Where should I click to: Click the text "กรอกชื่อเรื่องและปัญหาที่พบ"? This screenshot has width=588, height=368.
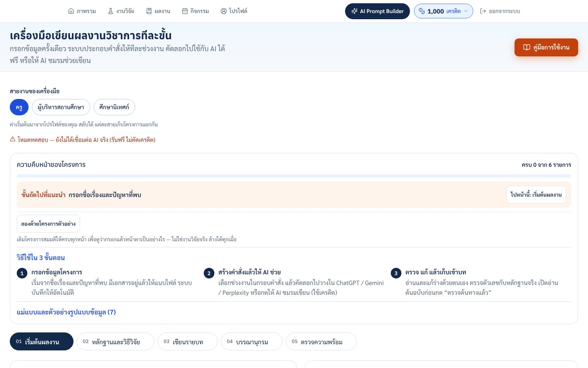point(105,195)
